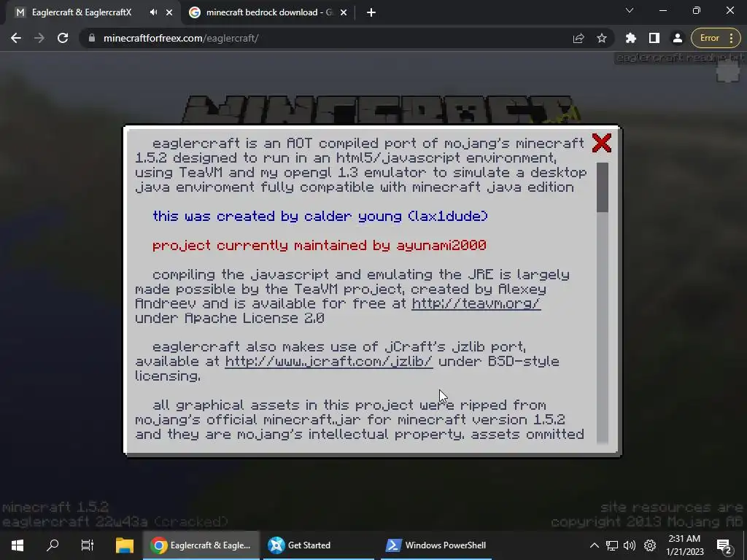The height and width of the screenshot is (560, 747).
Task: Go forward in Chrome browser
Action: point(39,38)
